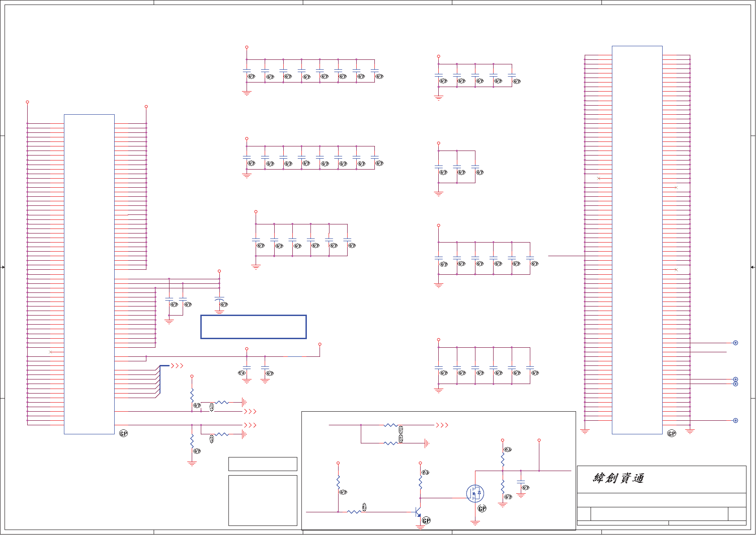Click the 緯創資通 title block text
756x535 pixels.
pyautogui.click(x=619, y=478)
